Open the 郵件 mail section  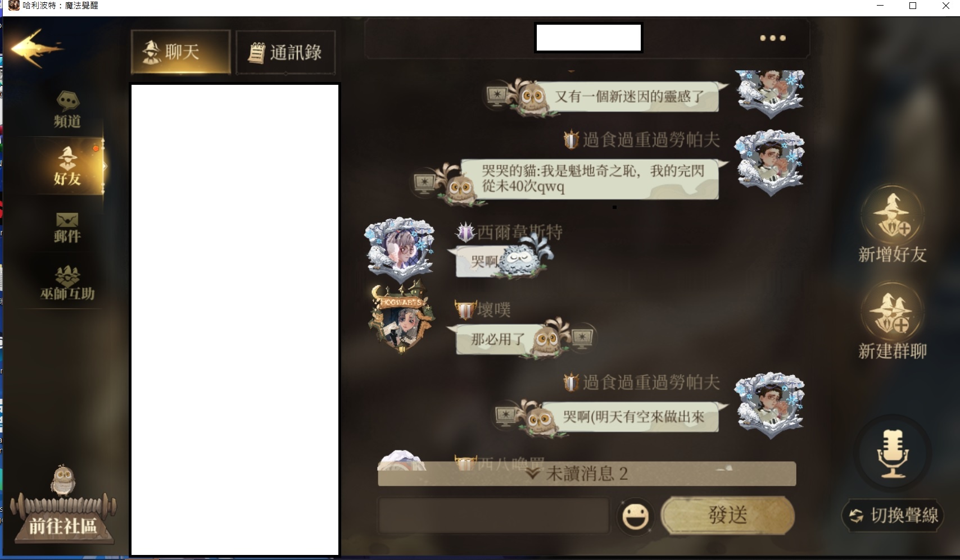pyautogui.click(x=67, y=227)
